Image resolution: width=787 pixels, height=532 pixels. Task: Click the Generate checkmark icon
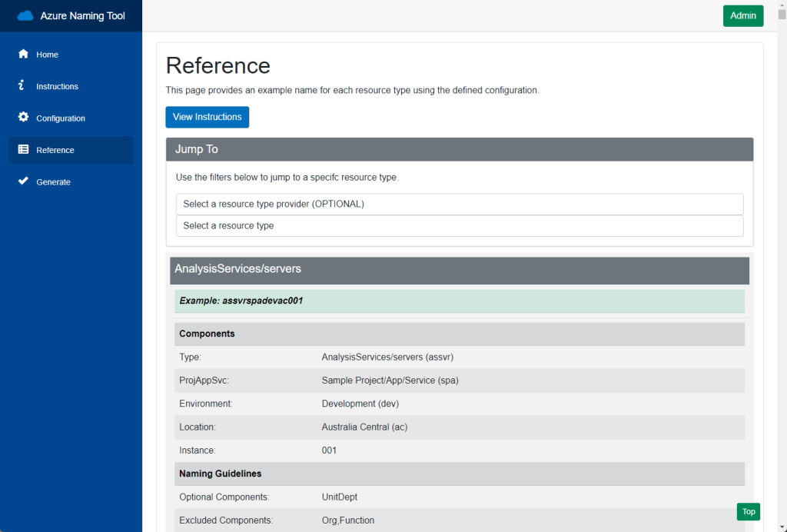coord(23,181)
